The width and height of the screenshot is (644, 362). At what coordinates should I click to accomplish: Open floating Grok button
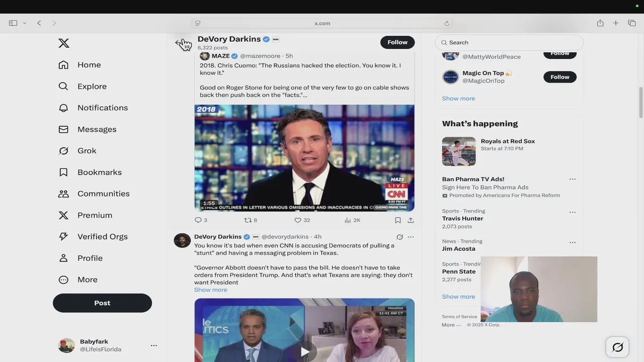point(617,347)
